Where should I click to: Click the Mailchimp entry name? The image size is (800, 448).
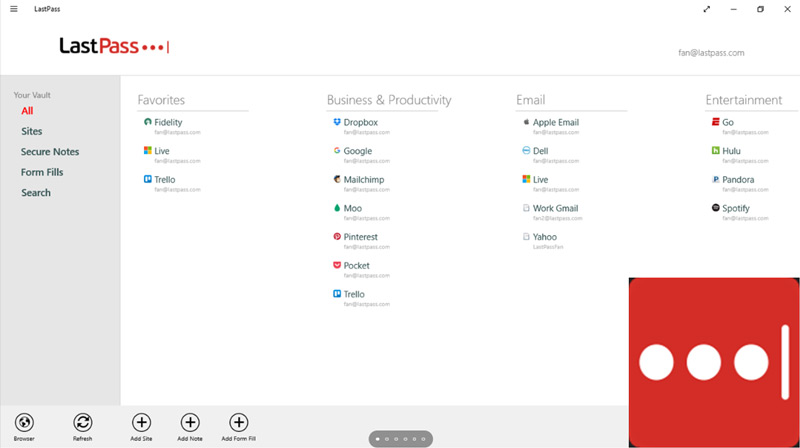coord(364,180)
